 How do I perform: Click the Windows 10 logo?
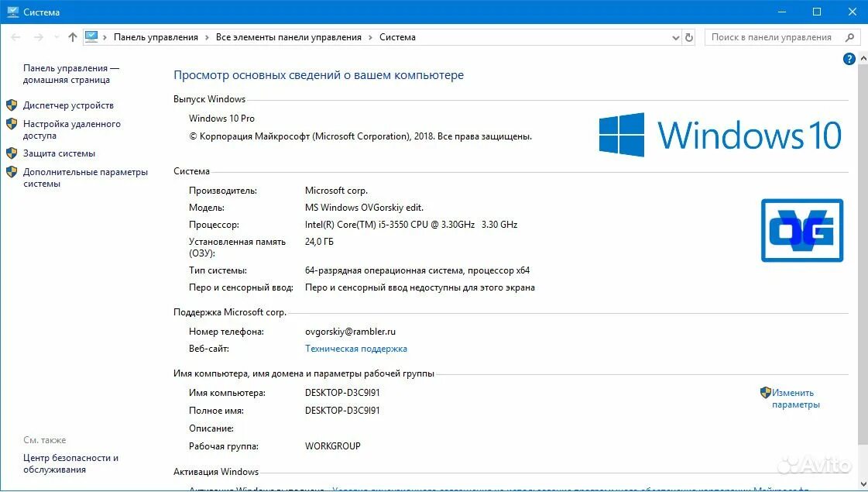720,135
